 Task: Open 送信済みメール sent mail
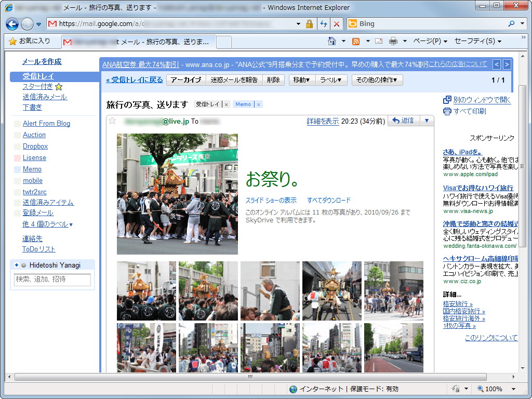(x=45, y=97)
